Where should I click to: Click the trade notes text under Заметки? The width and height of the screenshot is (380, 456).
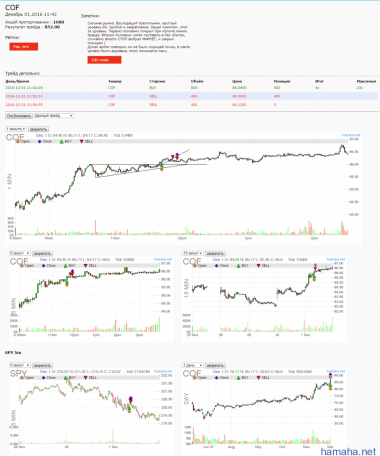139,37
